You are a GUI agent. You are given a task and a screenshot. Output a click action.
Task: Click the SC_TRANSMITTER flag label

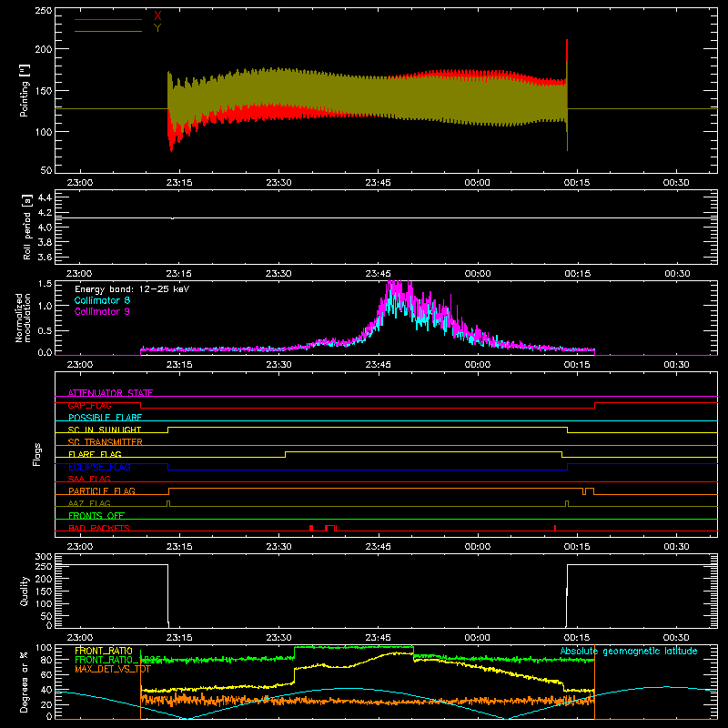(x=106, y=442)
